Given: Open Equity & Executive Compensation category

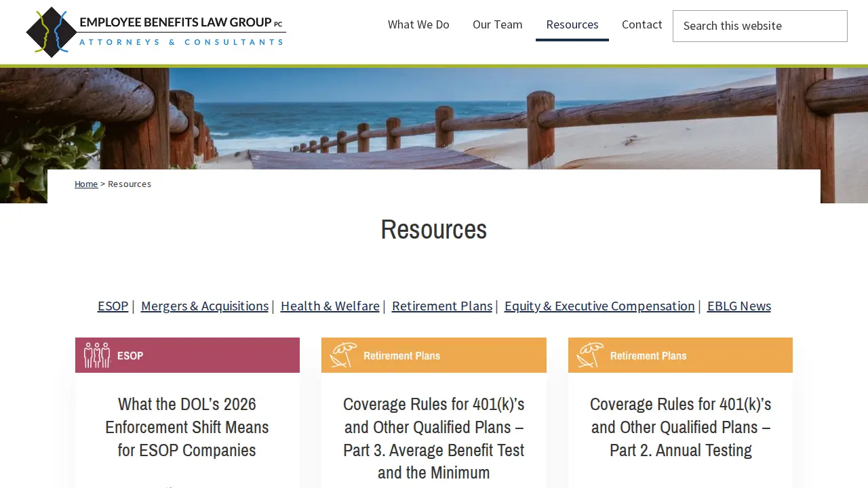Looking at the screenshot, I should (x=599, y=306).
